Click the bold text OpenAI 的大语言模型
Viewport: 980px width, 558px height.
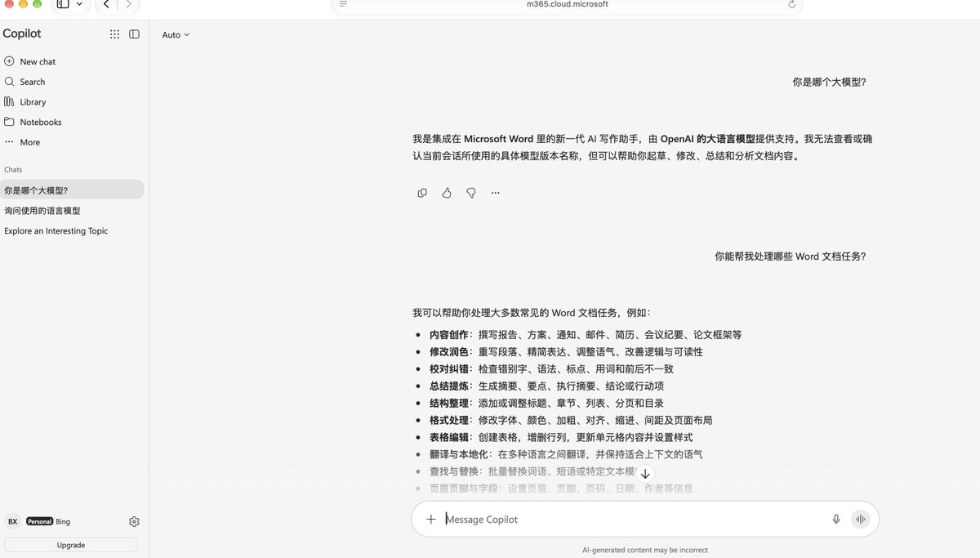(x=707, y=139)
